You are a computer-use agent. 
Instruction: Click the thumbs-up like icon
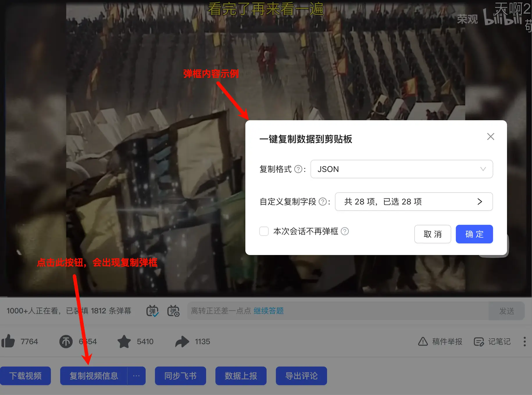[x=8, y=341]
